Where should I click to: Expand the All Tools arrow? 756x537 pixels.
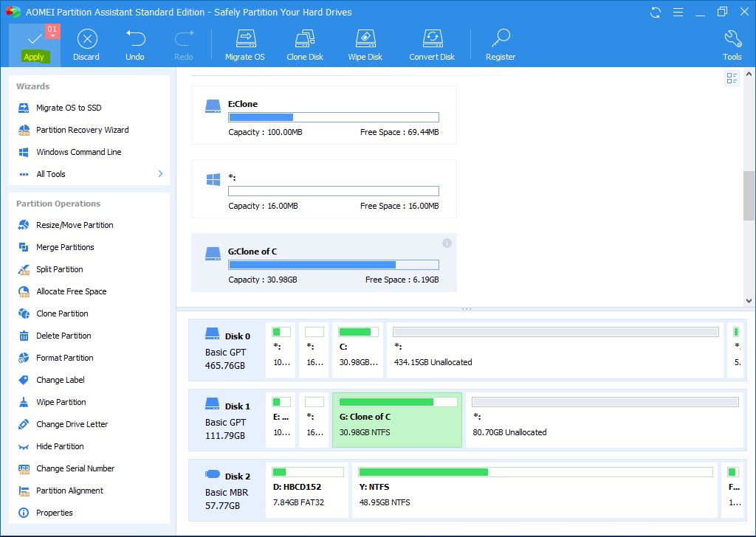point(160,174)
